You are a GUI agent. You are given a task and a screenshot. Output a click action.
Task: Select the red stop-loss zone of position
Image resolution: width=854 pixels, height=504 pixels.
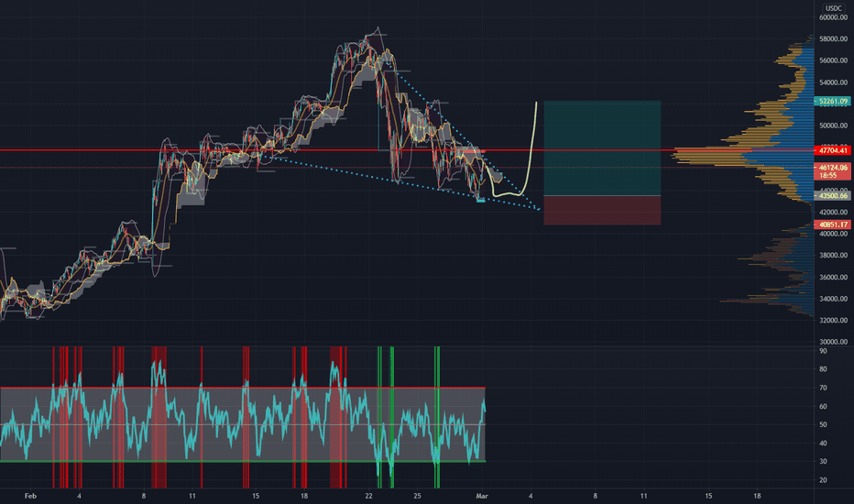tap(602, 211)
